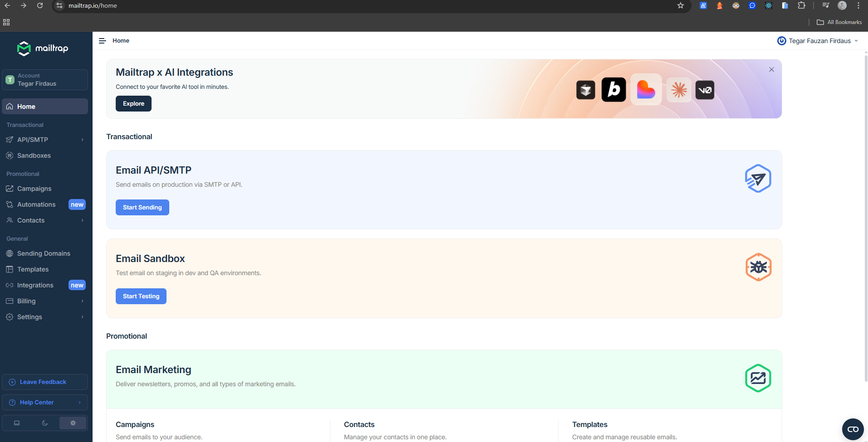Click the Email Marketing chart icon
868x442 pixels.
pyautogui.click(x=758, y=378)
